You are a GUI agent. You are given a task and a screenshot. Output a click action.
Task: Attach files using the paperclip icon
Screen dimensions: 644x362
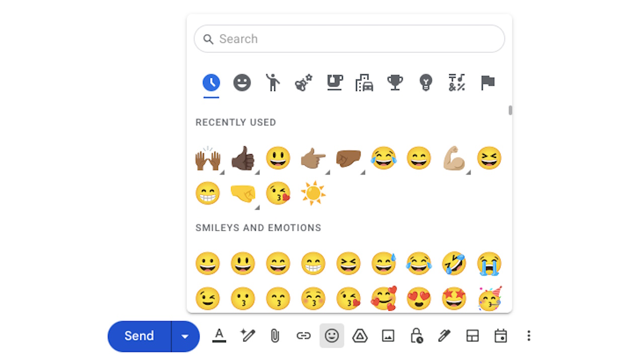coord(275,336)
